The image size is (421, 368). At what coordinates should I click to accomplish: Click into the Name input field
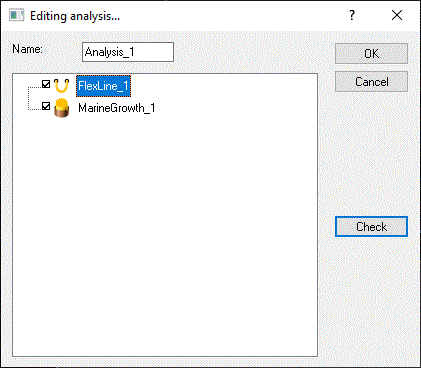pos(128,52)
